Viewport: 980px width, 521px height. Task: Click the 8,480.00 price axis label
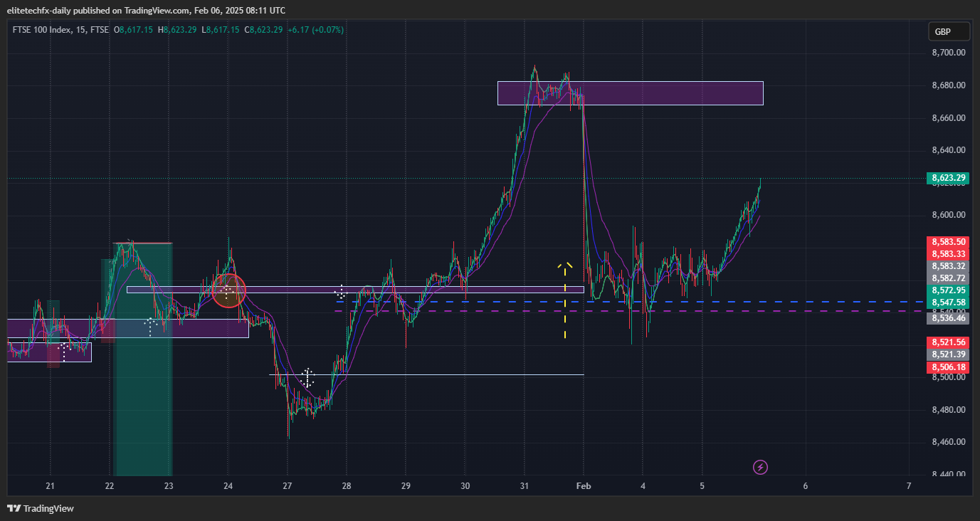[948, 410]
